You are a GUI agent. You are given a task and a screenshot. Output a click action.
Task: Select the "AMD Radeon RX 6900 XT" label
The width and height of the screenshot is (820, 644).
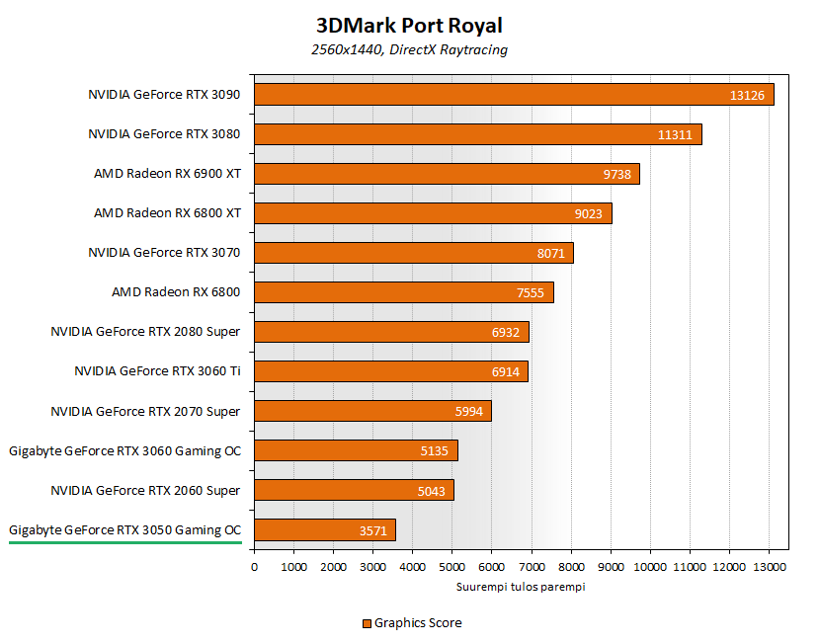tap(167, 174)
